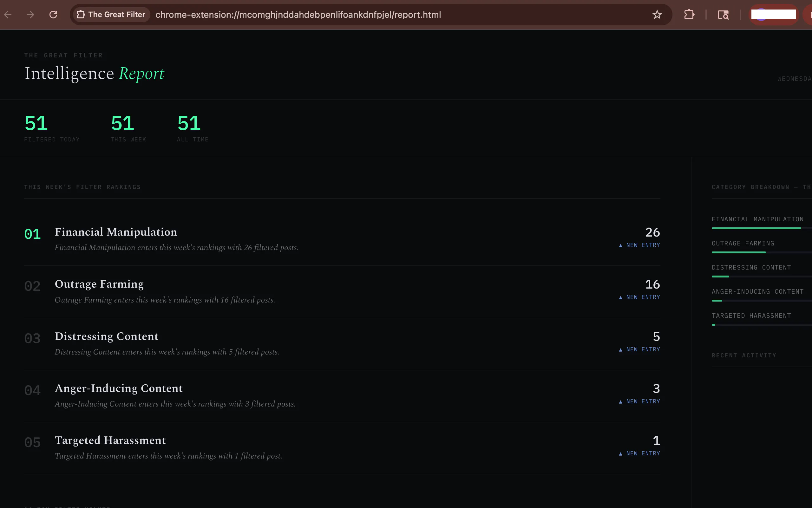Click New Entry badge under Outrage Farming count
812x508 pixels.
639,297
